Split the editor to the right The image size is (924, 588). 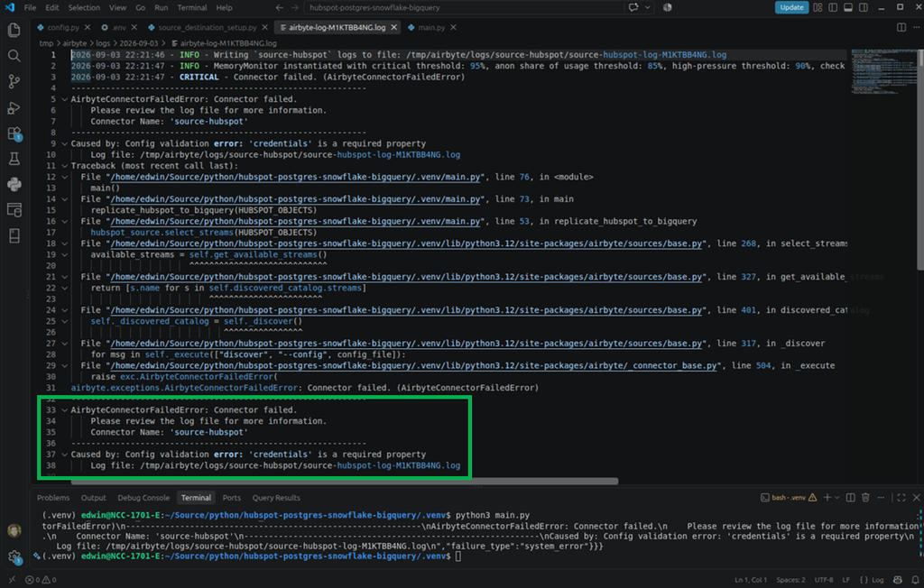(901, 27)
